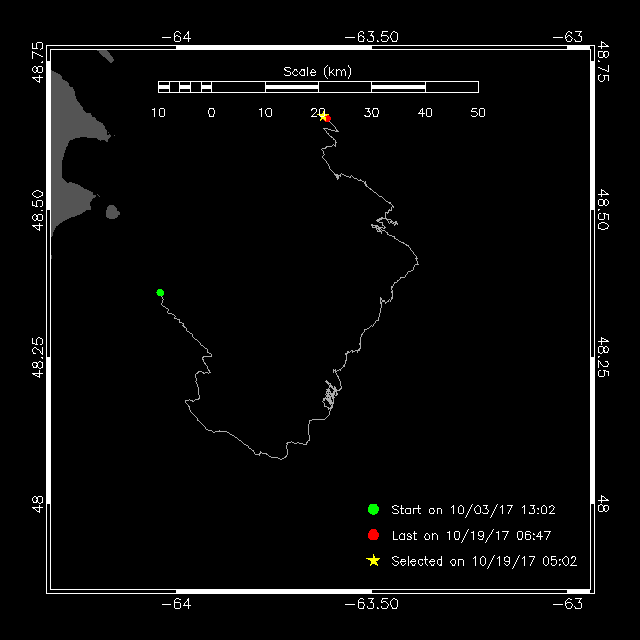
Task: Click the large gray landmass at left
Action: pos(76,155)
